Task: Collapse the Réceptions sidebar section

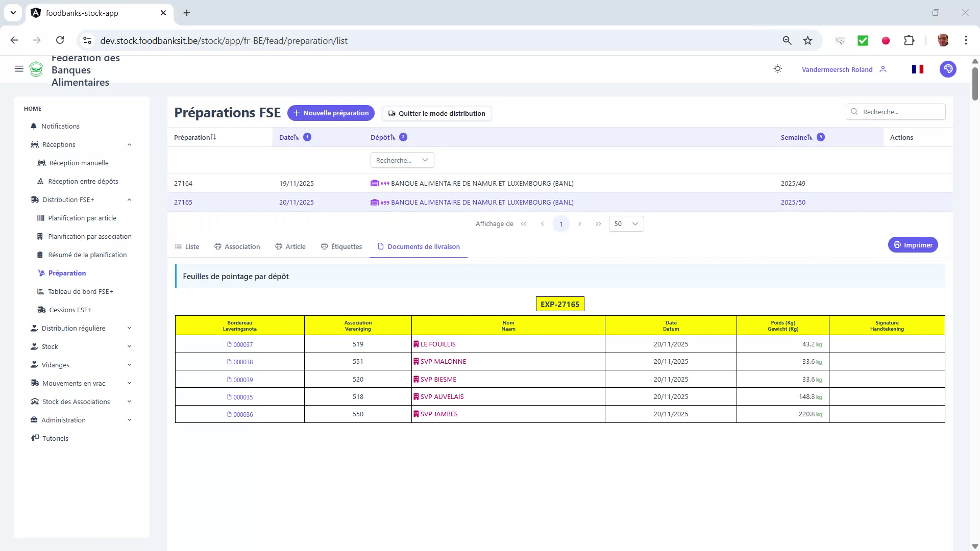Action: 129,144
